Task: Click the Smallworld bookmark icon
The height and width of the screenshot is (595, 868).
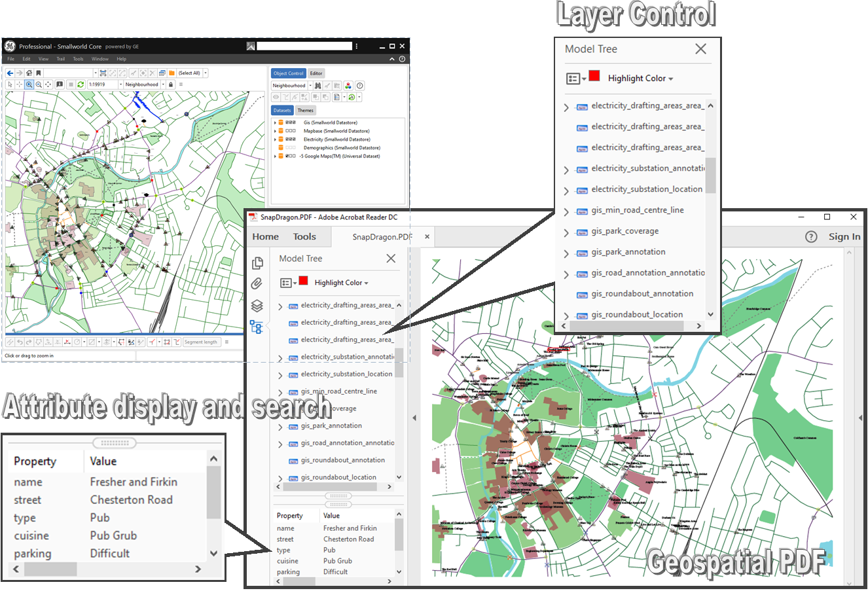Action: click(x=39, y=73)
